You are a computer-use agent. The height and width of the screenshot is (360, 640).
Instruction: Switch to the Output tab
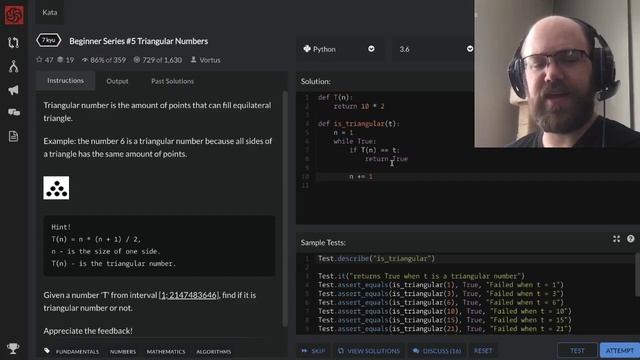pyautogui.click(x=117, y=81)
